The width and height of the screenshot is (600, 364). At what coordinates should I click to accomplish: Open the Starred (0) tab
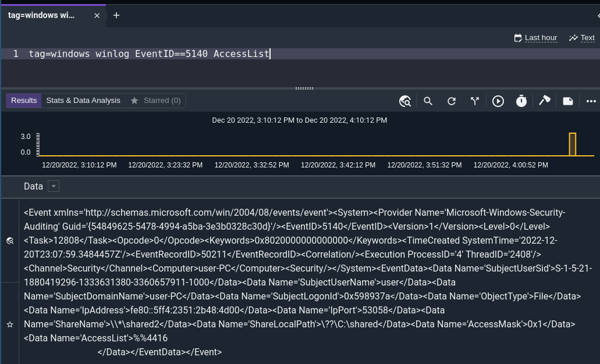point(156,100)
